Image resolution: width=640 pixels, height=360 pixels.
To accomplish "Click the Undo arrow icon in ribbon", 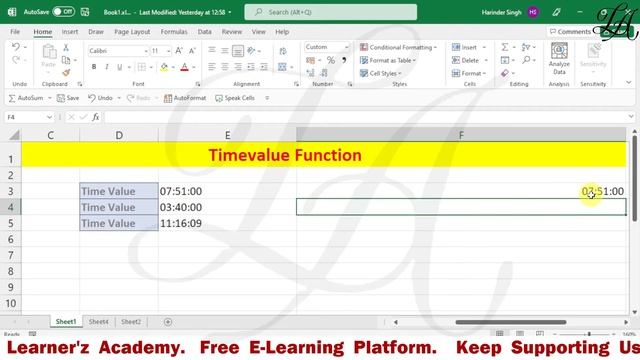I will [x=16, y=47].
